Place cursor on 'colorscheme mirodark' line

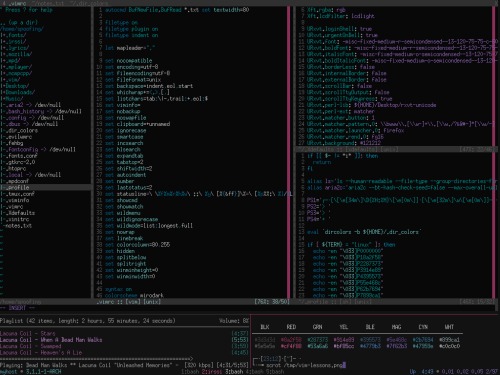(134, 295)
